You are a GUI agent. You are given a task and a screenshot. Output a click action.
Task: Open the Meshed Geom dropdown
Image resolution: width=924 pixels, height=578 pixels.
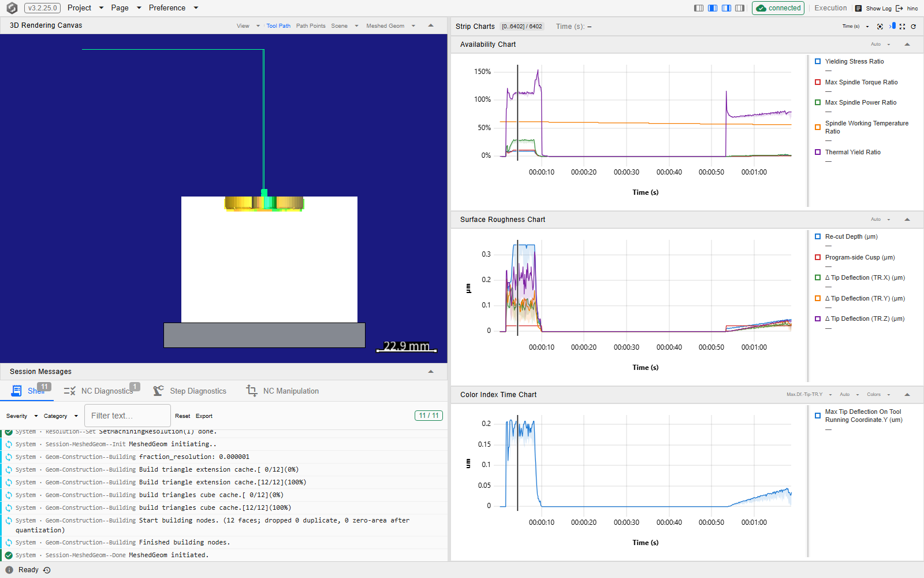tap(391, 26)
